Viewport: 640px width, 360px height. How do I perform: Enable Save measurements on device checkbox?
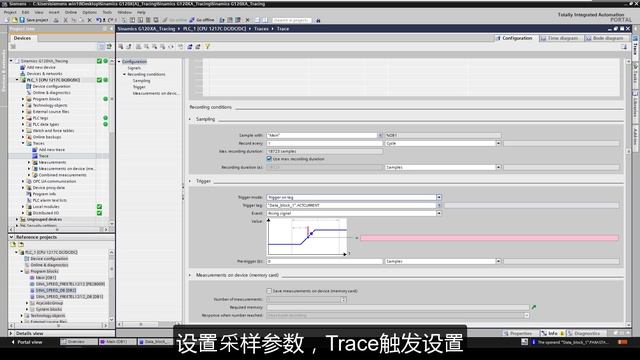pyautogui.click(x=269, y=291)
